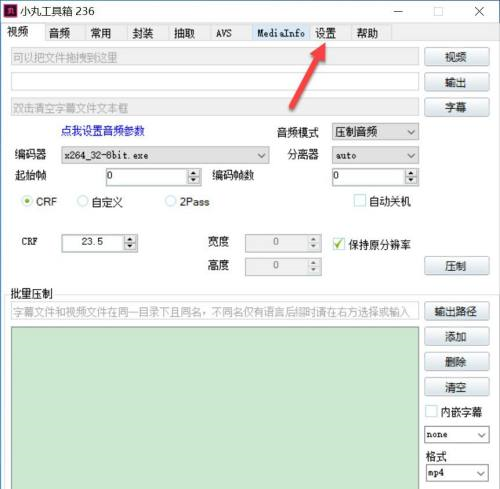Screen dimensions: 500x489
Task: Open the 分离器 auto dropdown
Action: point(375,155)
